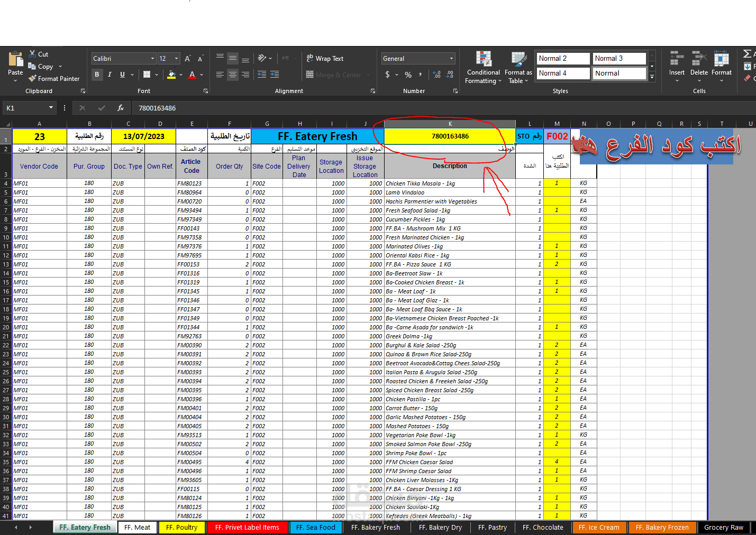Toggle Wrap Text on

point(325,59)
